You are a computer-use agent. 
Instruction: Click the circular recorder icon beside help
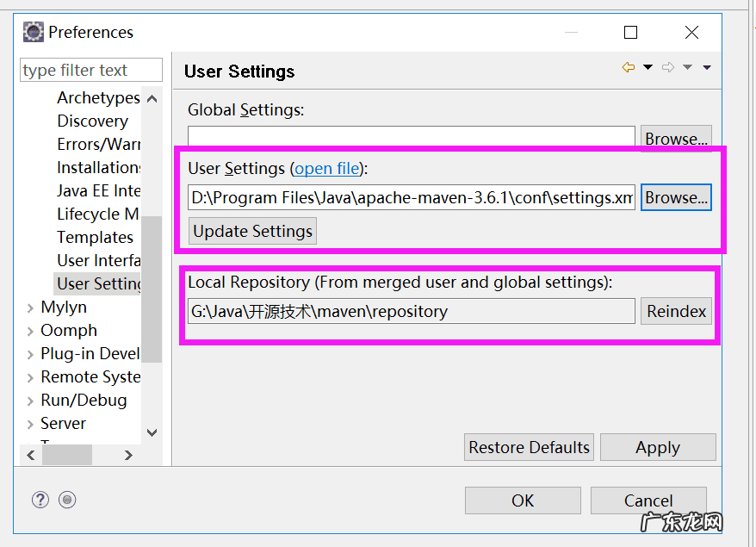[x=67, y=500]
